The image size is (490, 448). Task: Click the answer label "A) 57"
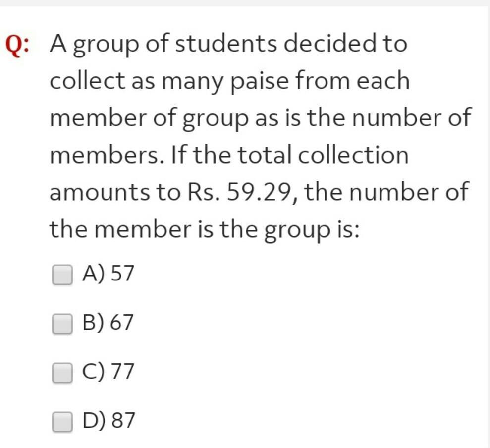click(109, 274)
